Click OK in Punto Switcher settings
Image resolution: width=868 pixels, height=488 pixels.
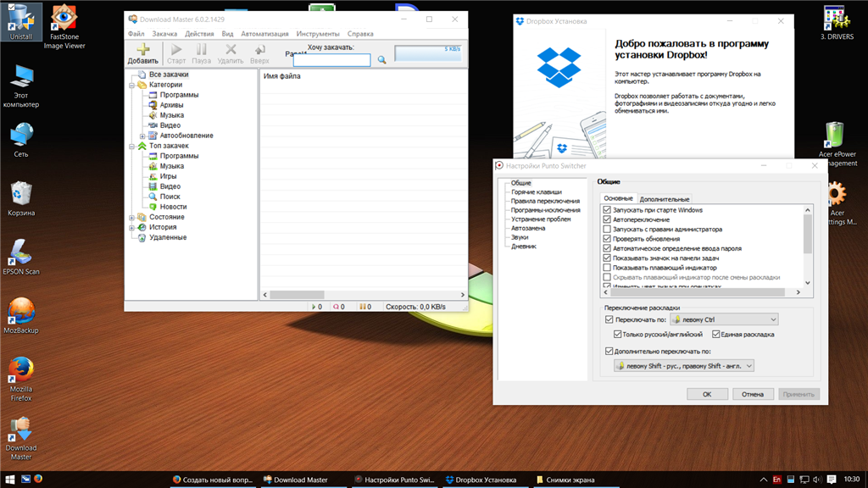(707, 395)
